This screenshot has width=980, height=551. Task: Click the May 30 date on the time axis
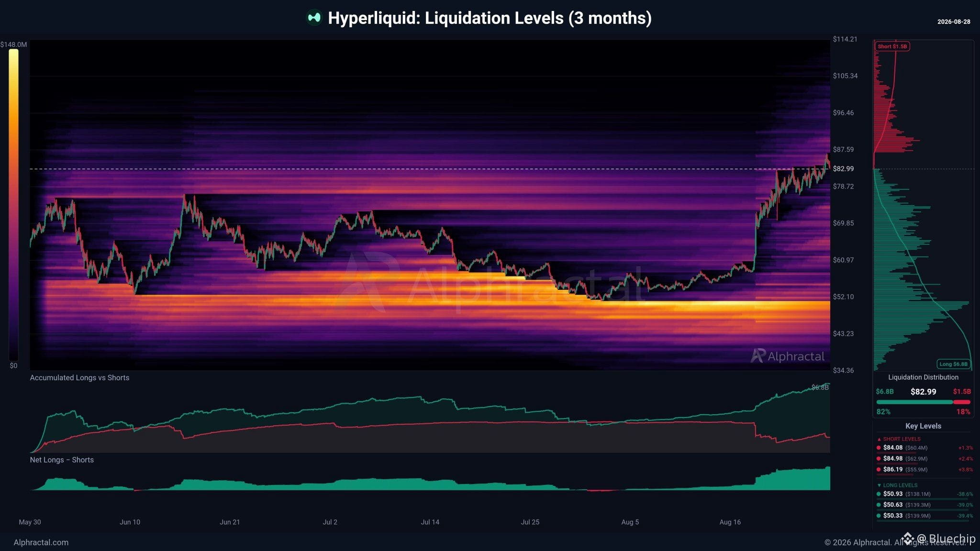30,522
